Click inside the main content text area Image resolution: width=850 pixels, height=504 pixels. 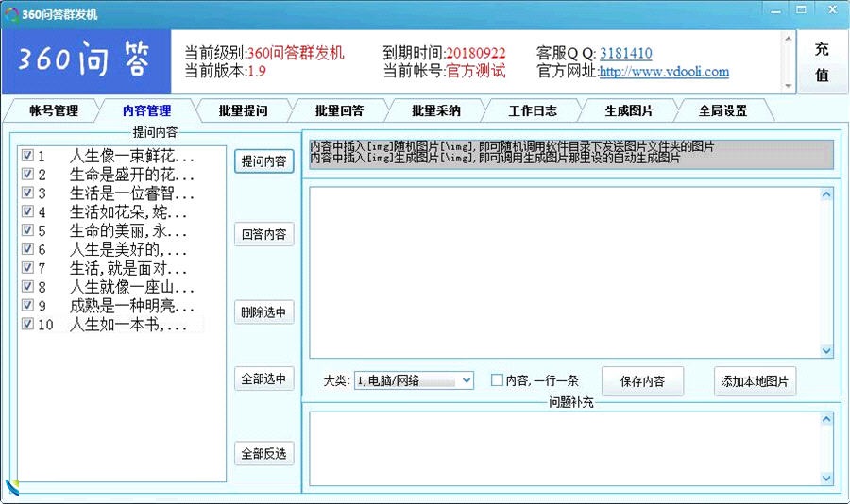point(565,272)
